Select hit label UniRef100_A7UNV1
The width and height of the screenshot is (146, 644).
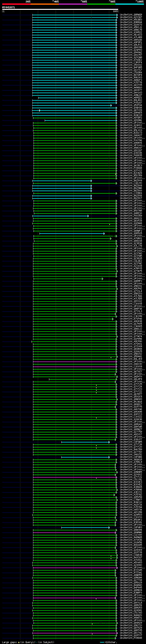coord(131,239)
